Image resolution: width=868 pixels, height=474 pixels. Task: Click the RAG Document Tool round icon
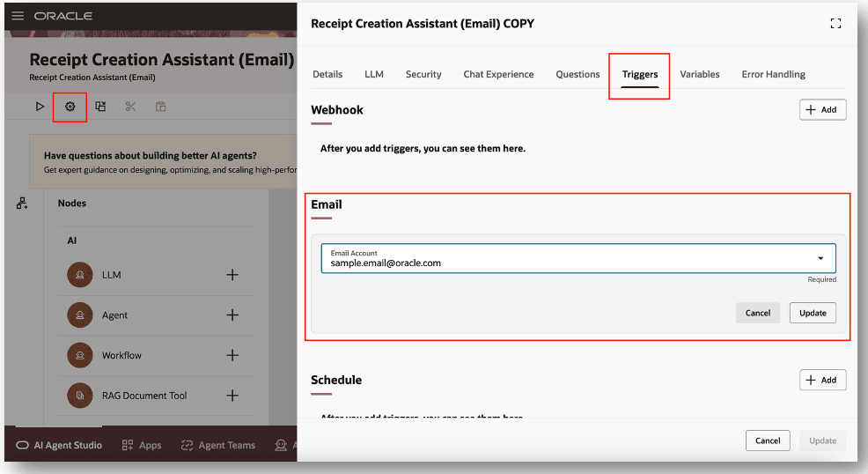tap(80, 396)
